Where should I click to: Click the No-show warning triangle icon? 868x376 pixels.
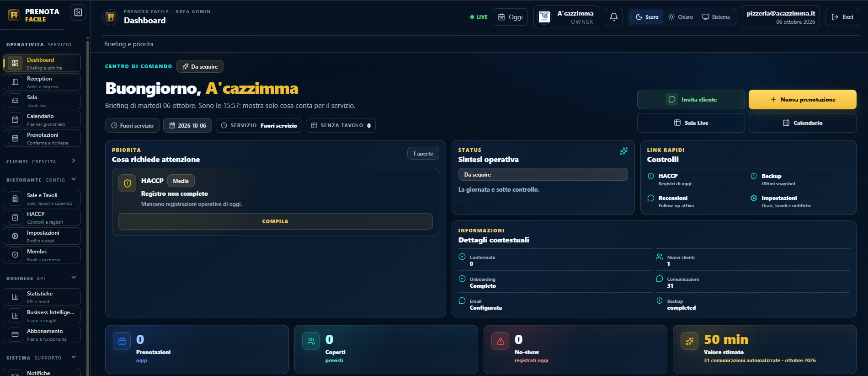[x=500, y=341]
